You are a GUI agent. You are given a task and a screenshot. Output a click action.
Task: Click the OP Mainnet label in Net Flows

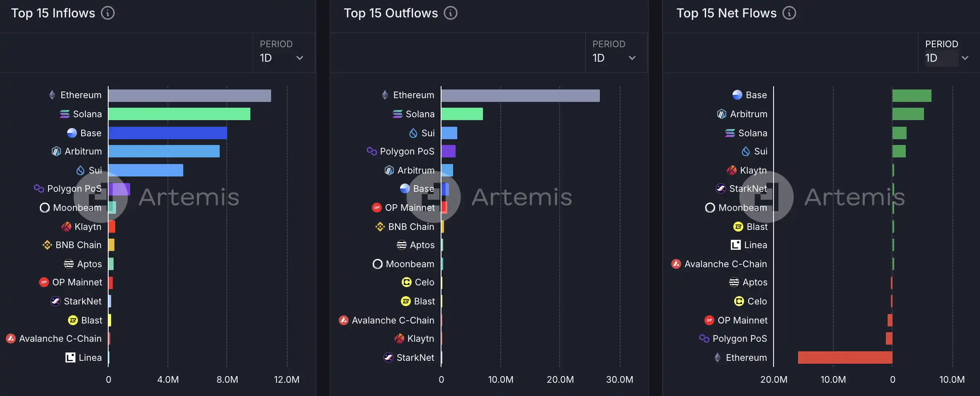(742, 320)
